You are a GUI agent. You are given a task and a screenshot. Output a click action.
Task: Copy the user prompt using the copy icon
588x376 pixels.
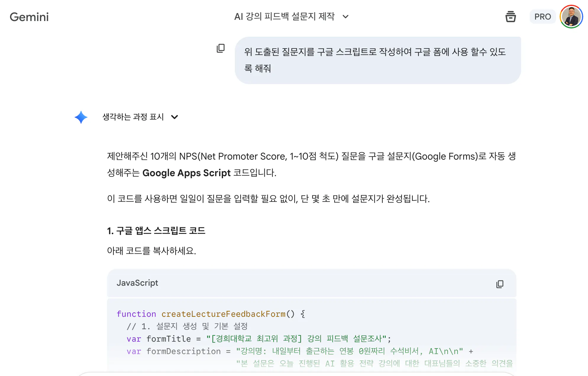[x=221, y=48]
